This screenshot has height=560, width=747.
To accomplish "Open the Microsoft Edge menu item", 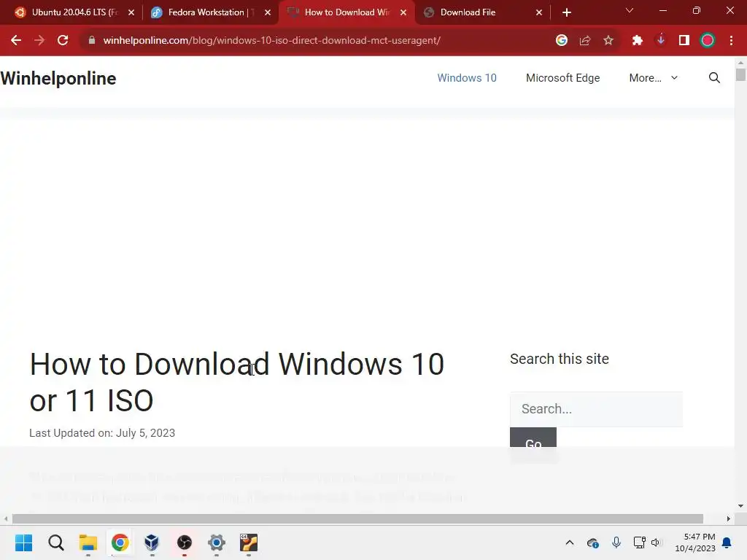I will [562, 77].
